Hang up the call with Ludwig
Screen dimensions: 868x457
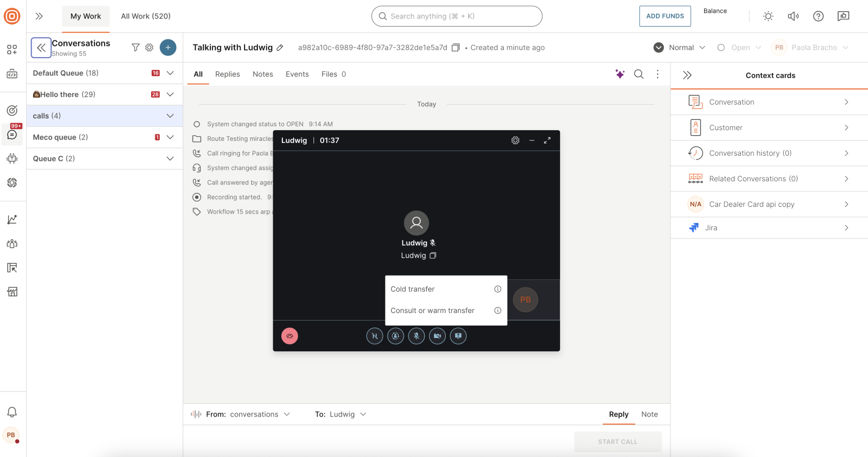(x=290, y=336)
